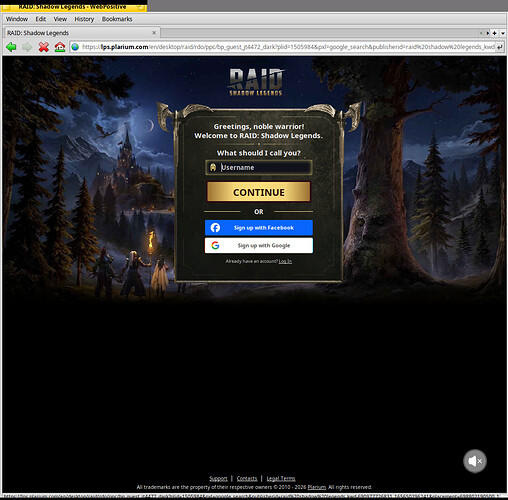Viewport: 508px width, 500px height.
Task: Open the Support link
Action: pos(218,479)
